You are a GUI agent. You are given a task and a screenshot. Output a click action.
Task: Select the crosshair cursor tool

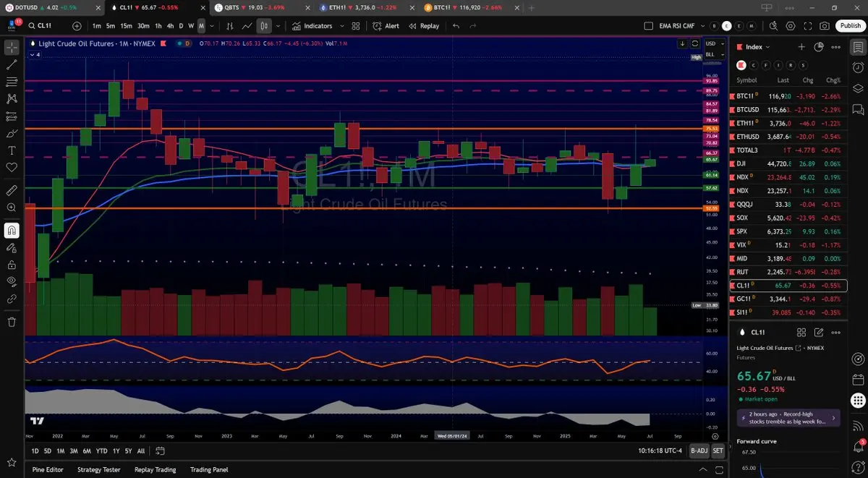12,48
